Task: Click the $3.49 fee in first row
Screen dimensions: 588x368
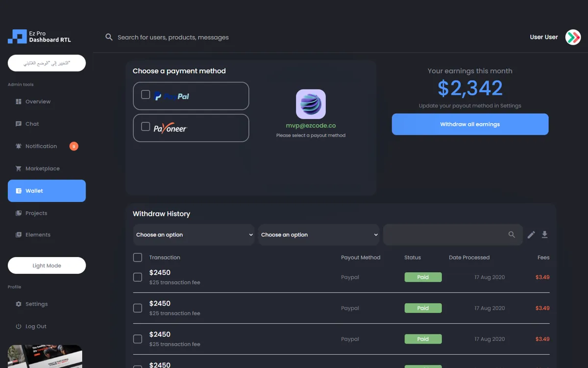Action: pyautogui.click(x=542, y=277)
